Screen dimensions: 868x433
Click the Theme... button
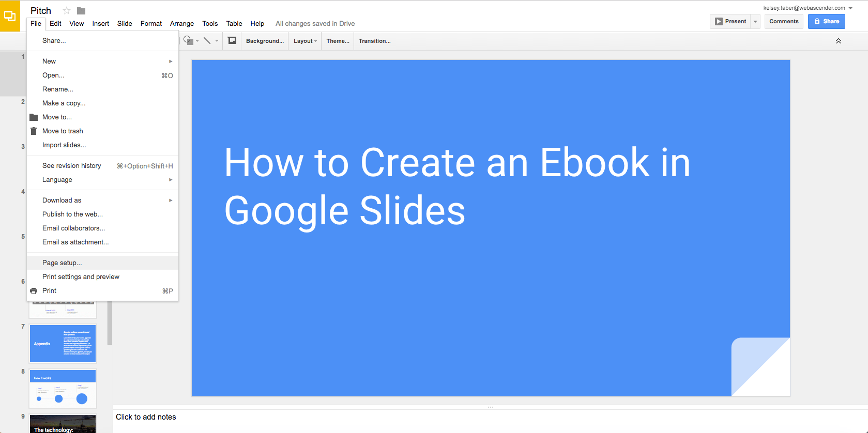[338, 41]
